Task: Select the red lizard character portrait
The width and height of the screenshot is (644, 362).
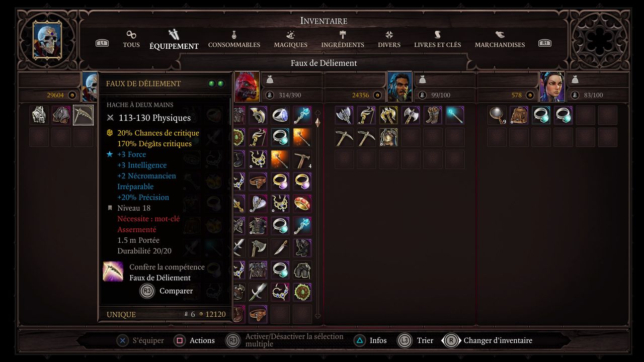Action: [x=247, y=86]
